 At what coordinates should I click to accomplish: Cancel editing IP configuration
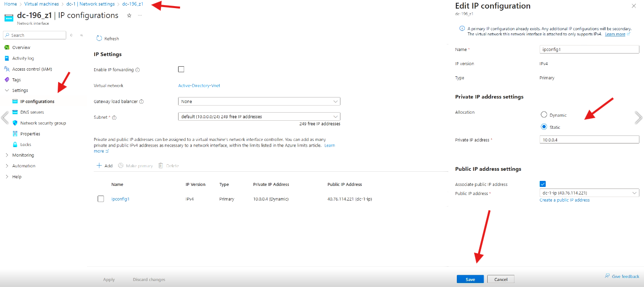[x=501, y=279]
